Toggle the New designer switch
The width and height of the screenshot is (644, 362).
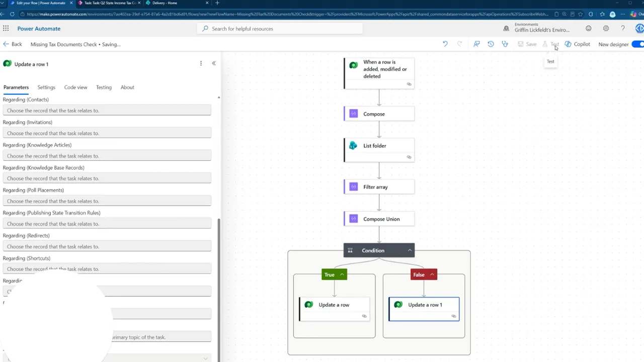coord(637,44)
